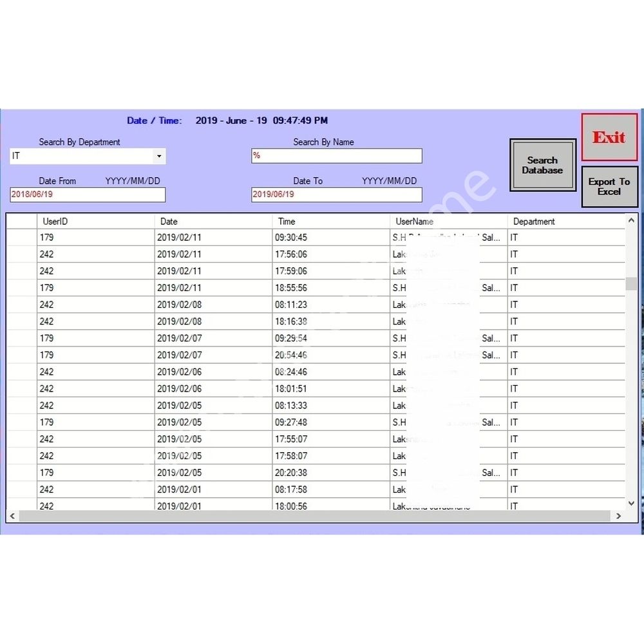
Task: Open the Search By Department dropdown
Action: [x=158, y=156]
